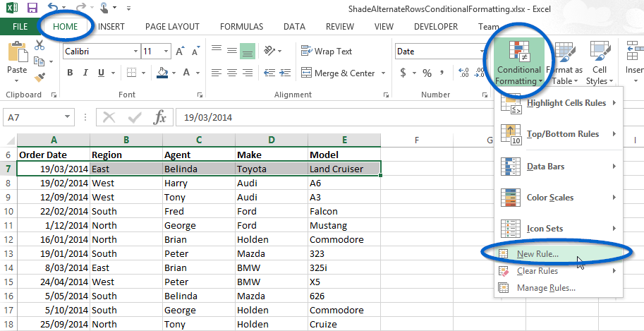Open Conditional Formatting dropdown
The height and width of the screenshot is (331, 644).
pyautogui.click(x=518, y=63)
